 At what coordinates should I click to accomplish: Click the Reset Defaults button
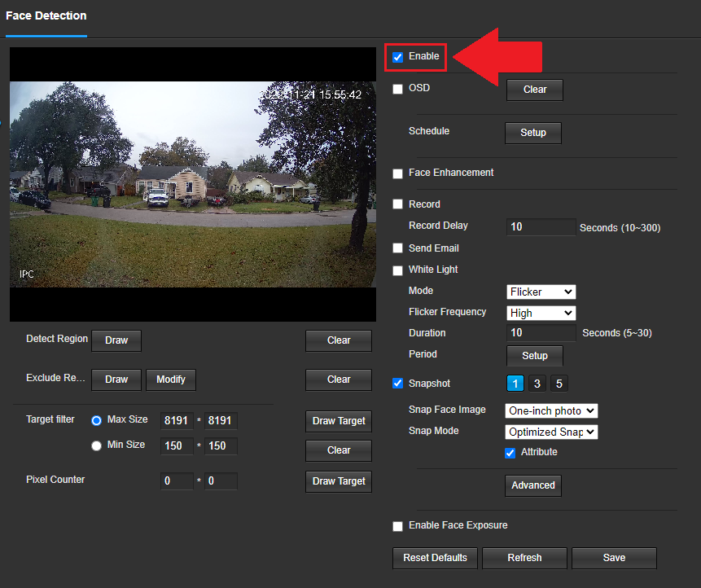coord(435,558)
